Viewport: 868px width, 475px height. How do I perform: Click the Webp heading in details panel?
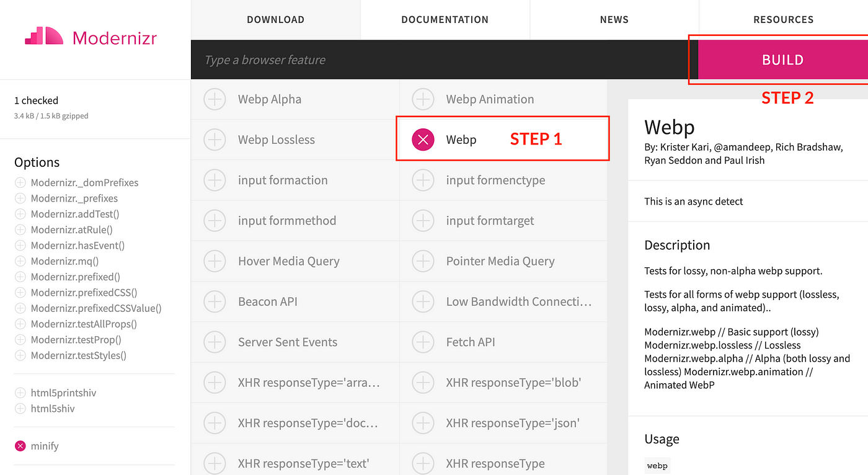click(x=670, y=127)
